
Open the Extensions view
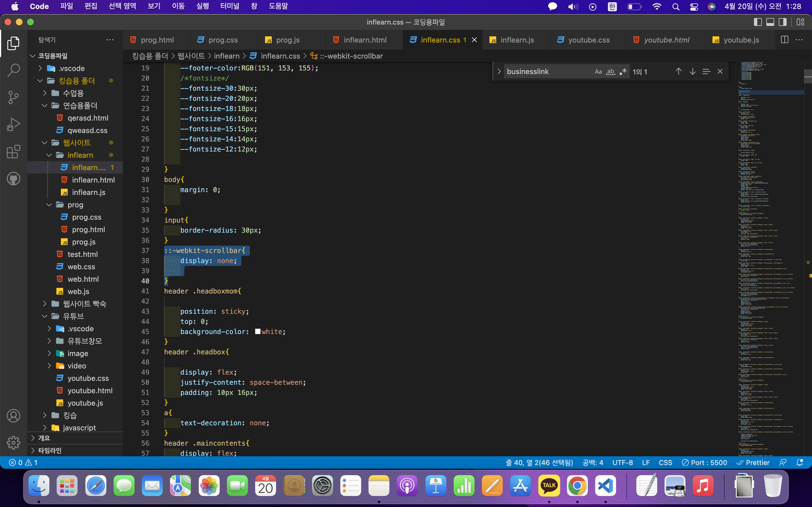click(14, 152)
